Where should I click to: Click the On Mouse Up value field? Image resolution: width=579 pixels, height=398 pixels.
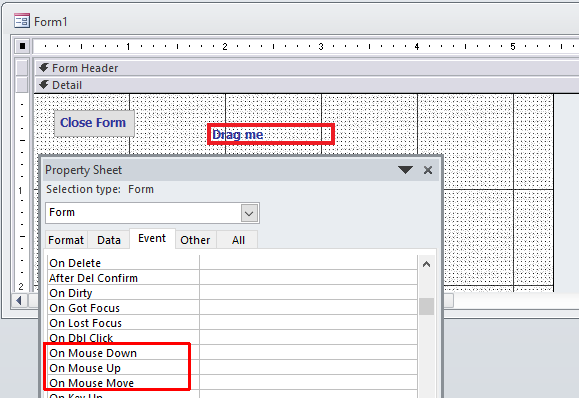click(x=308, y=368)
